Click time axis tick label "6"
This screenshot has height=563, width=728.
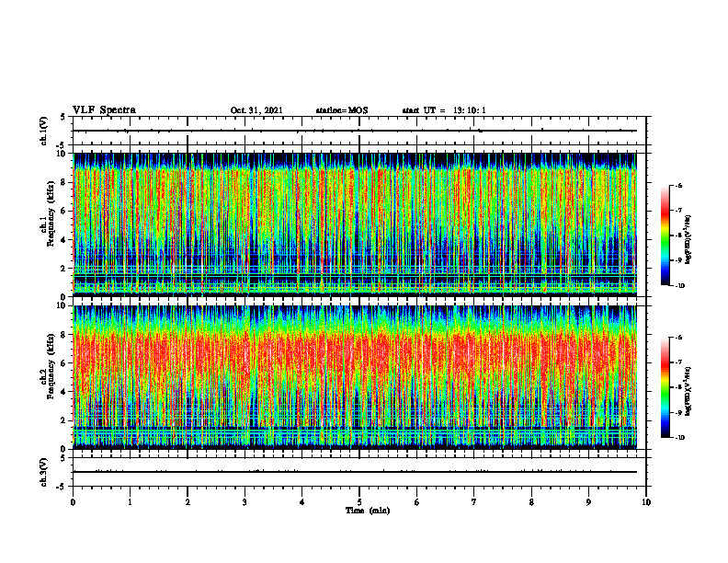tap(417, 502)
